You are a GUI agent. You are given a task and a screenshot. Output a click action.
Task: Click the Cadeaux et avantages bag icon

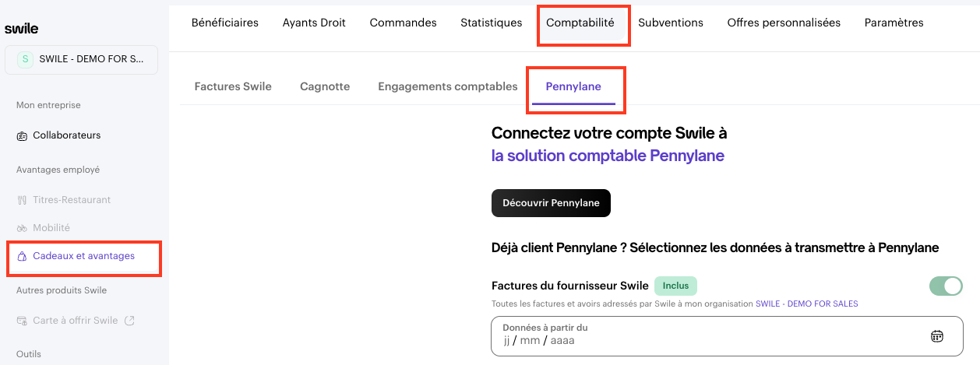pos(22,256)
